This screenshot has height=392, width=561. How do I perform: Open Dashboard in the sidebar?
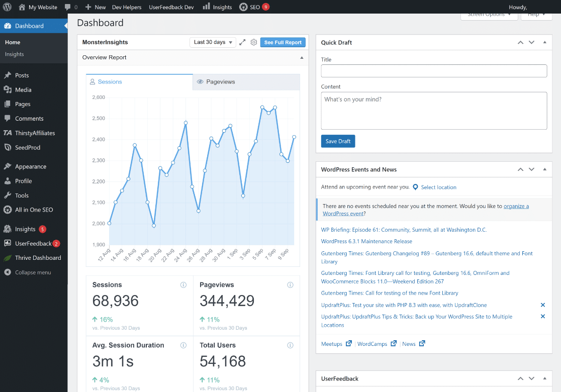pyautogui.click(x=34, y=26)
